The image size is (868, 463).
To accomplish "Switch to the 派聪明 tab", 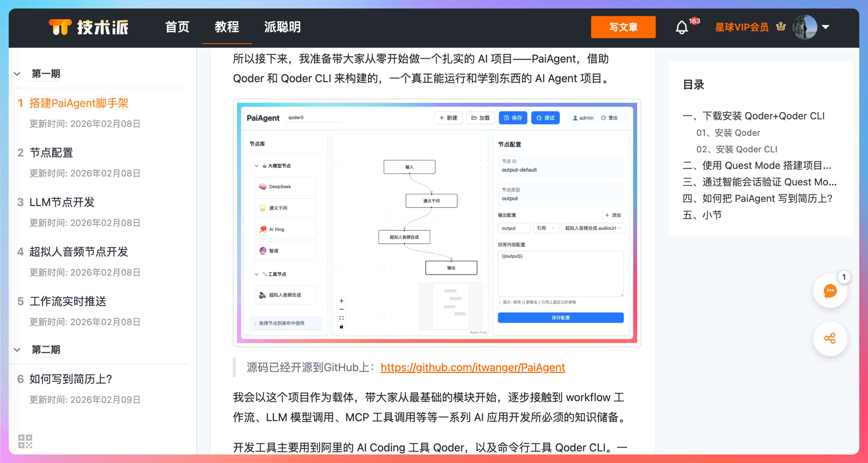I will pyautogui.click(x=282, y=27).
